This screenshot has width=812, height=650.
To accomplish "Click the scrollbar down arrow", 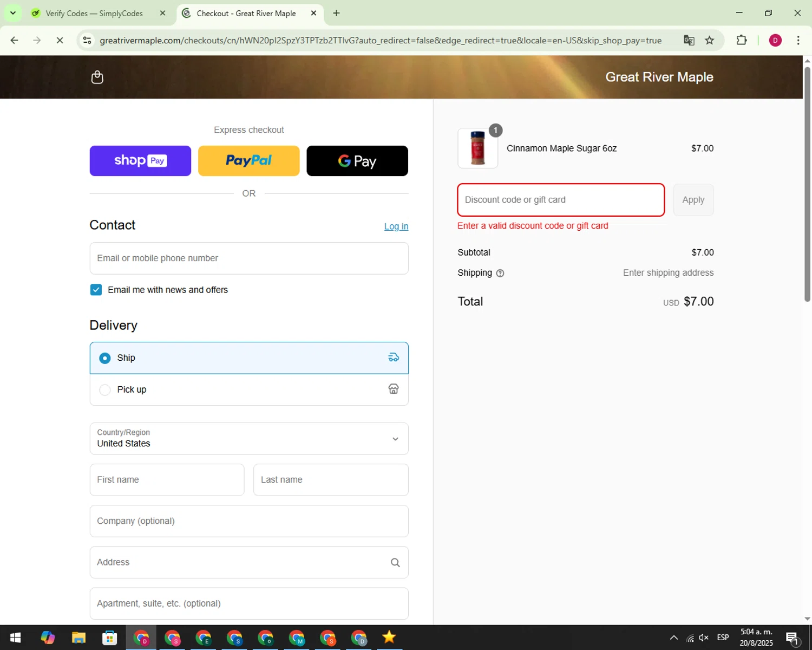I will (x=807, y=619).
